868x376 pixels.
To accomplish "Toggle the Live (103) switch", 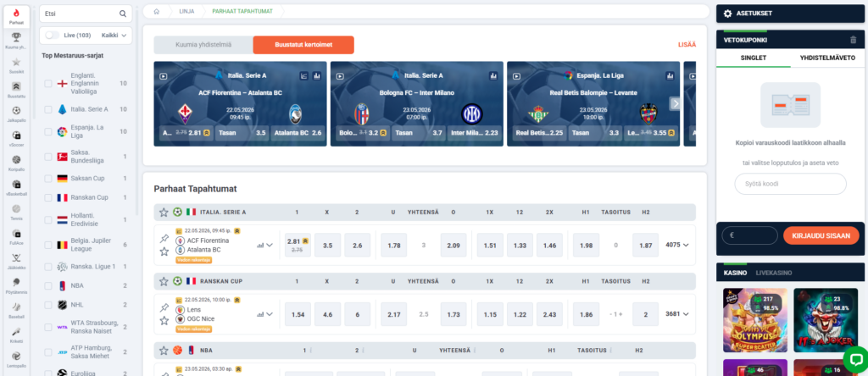I will 53,35.
